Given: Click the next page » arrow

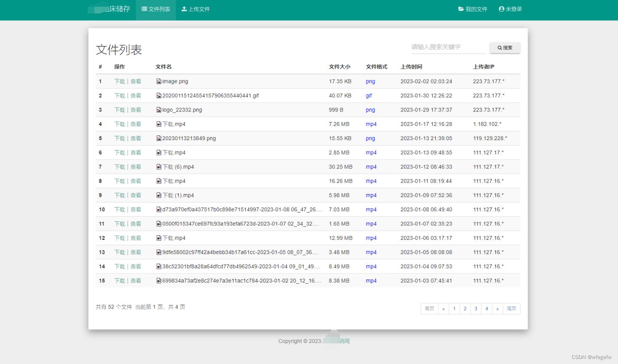Looking at the screenshot, I should click(x=497, y=309).
